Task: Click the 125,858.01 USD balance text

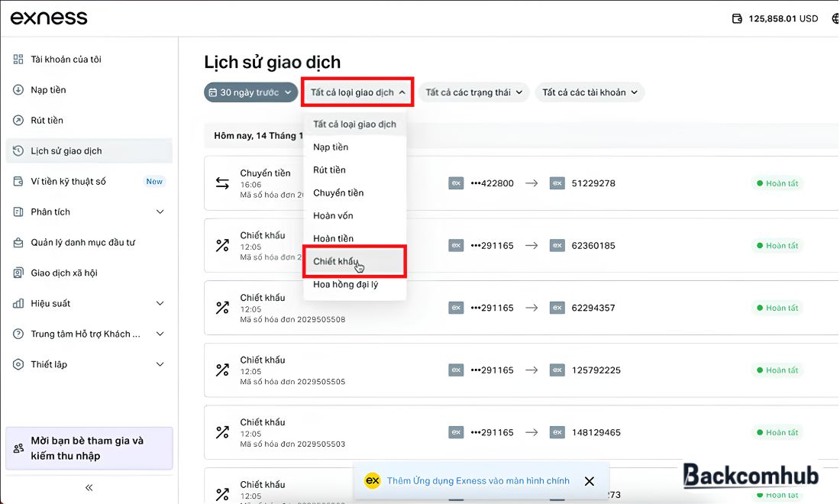Action: click(x=783, y=19)
